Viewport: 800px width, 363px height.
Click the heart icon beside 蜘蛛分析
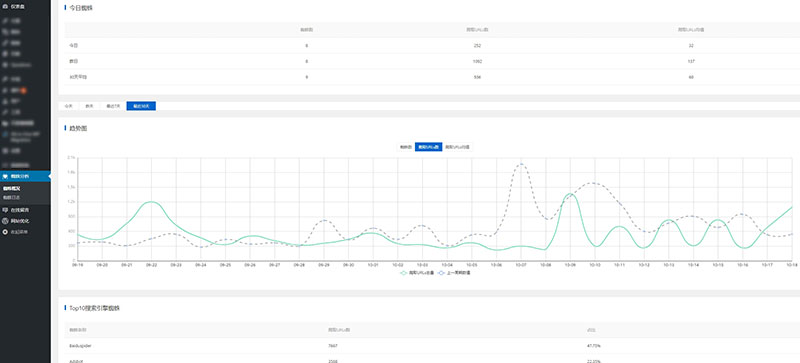tap(5, 177)
